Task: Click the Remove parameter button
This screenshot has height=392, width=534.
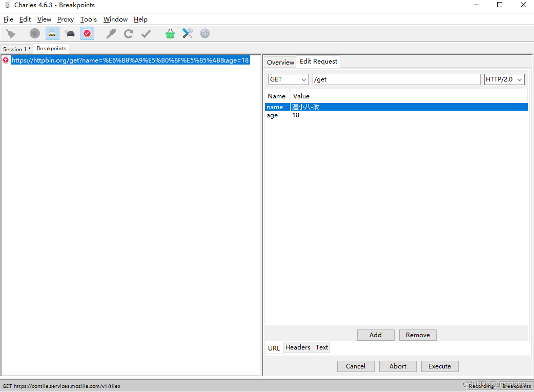Action: tap(418, 335)
